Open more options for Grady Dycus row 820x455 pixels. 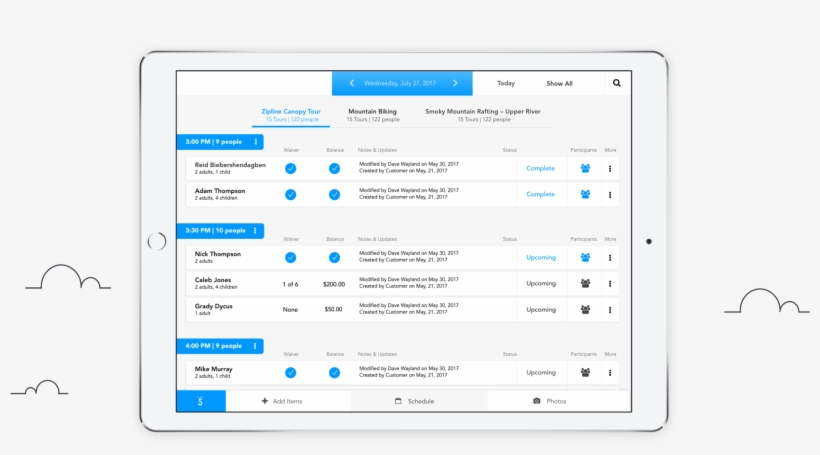(x=610, y=310)
